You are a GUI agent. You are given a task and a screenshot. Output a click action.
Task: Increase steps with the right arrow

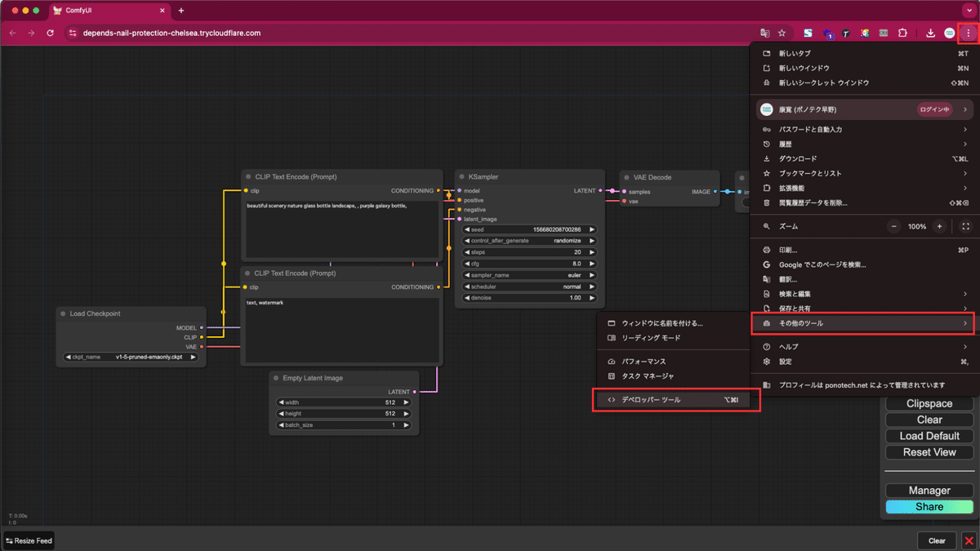(592, 252)
